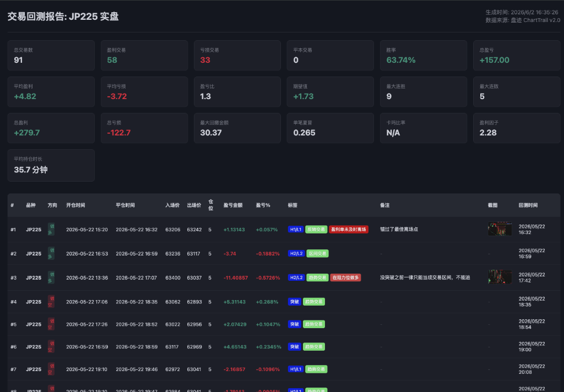Click profit percent +0.268% in trade #4
Screen dimensions: 564x392
pyautogui.click(x=267, y=302)
